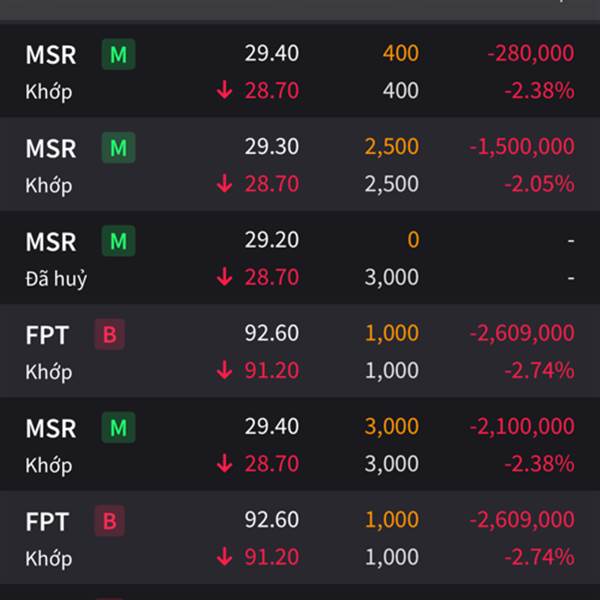The height and width of the screenshot is (600, 600).
Task: Tap the orange 0 matched quantity
Action: (x=413, y=240)
